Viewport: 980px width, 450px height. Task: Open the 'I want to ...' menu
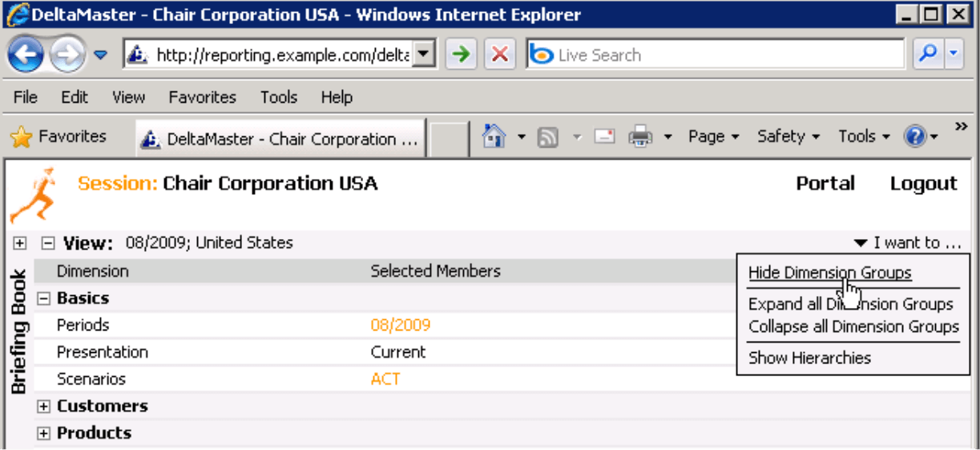click(x=907, y=243)
